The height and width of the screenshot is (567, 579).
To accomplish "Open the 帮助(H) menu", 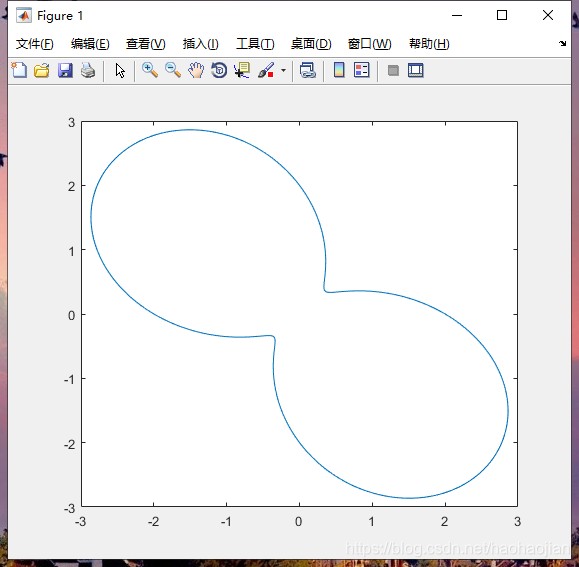I will tap(429, 44).
